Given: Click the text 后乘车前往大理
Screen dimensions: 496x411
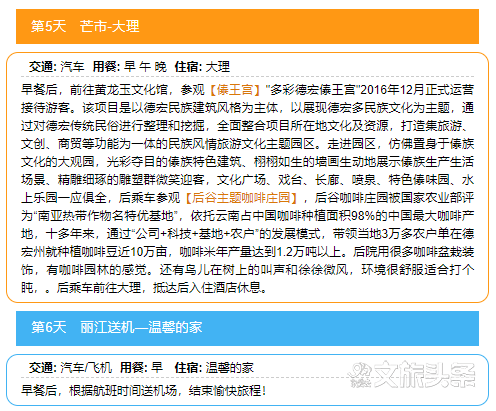Looking at the screenshot, I should click(99, 288).
